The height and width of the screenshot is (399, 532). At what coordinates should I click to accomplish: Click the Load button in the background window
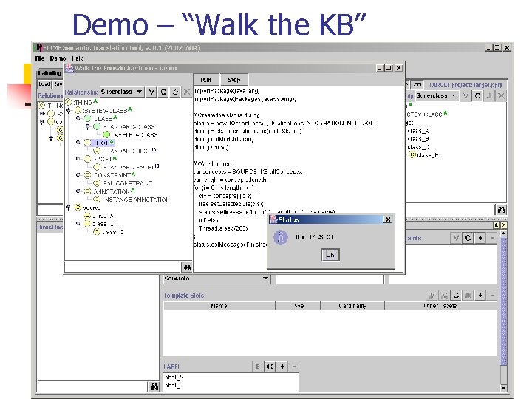click(44, 83)
